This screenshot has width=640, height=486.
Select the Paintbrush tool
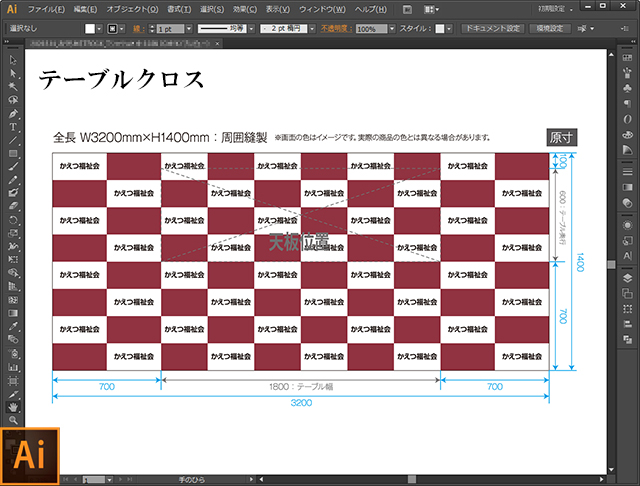click(13, 166)
